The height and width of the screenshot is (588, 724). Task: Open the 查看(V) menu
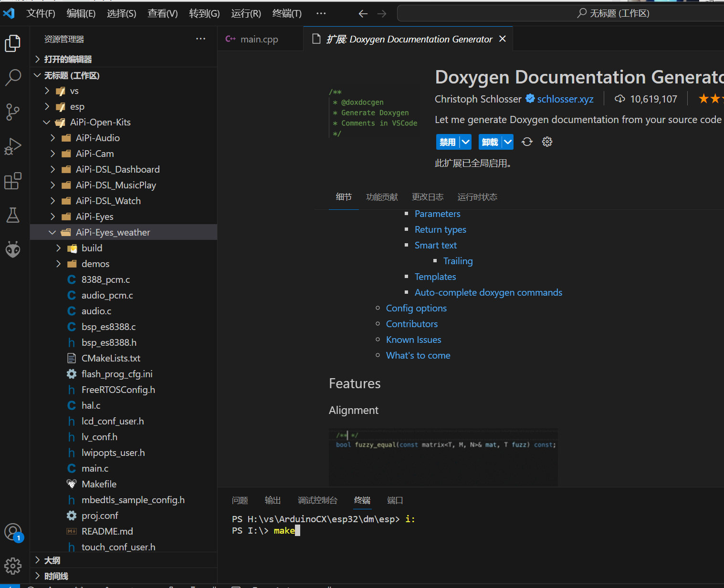tap(163, 13)
